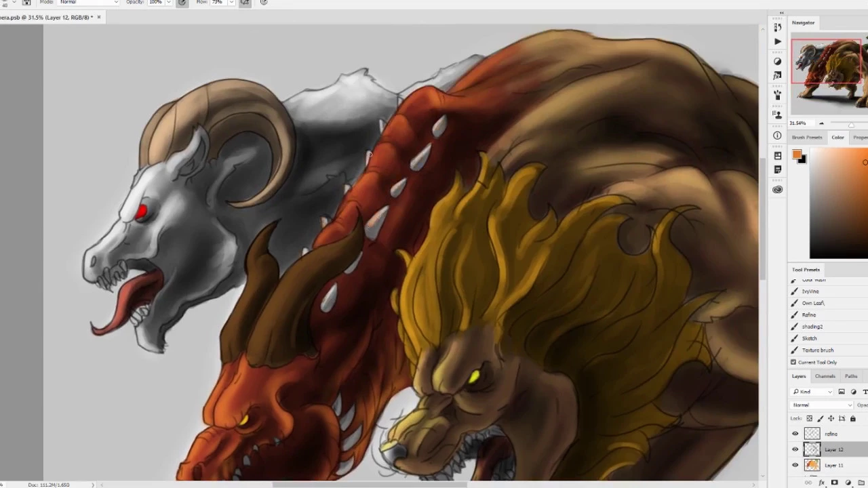Image resolution: width=868 pixels, height=488 pixels.
Task: Click the orange foreground color swatch
Action: pyautogui.click(x=797, y=155)
